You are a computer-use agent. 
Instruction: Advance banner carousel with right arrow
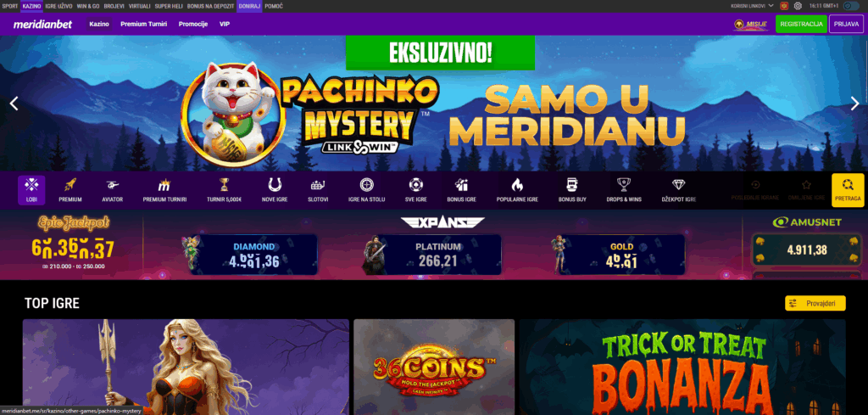[854, 104]
